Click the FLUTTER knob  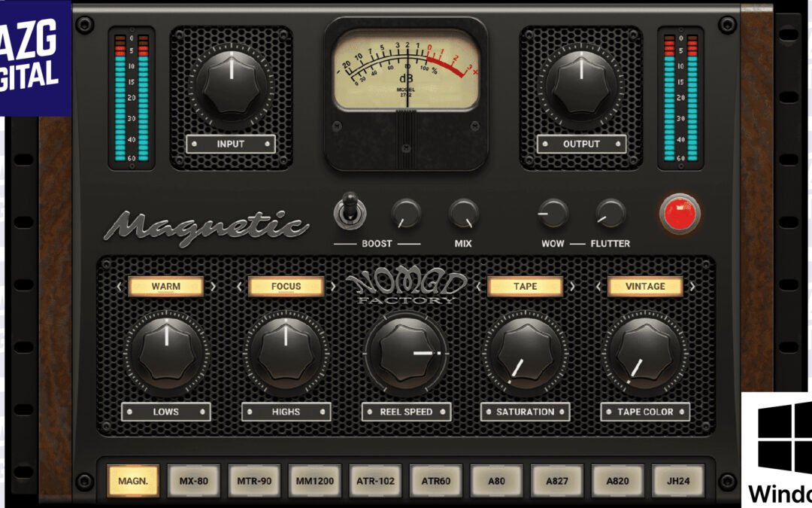[610, 214]
